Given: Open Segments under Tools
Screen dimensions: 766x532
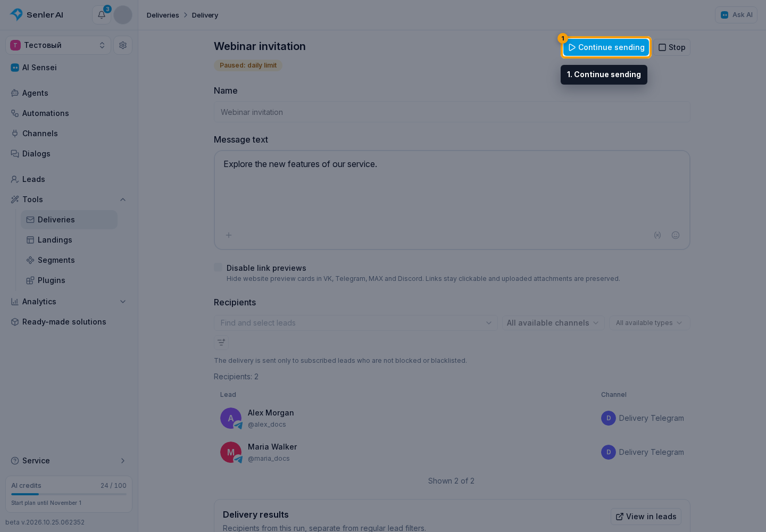Looking at the screenshot, I should 69,260.
